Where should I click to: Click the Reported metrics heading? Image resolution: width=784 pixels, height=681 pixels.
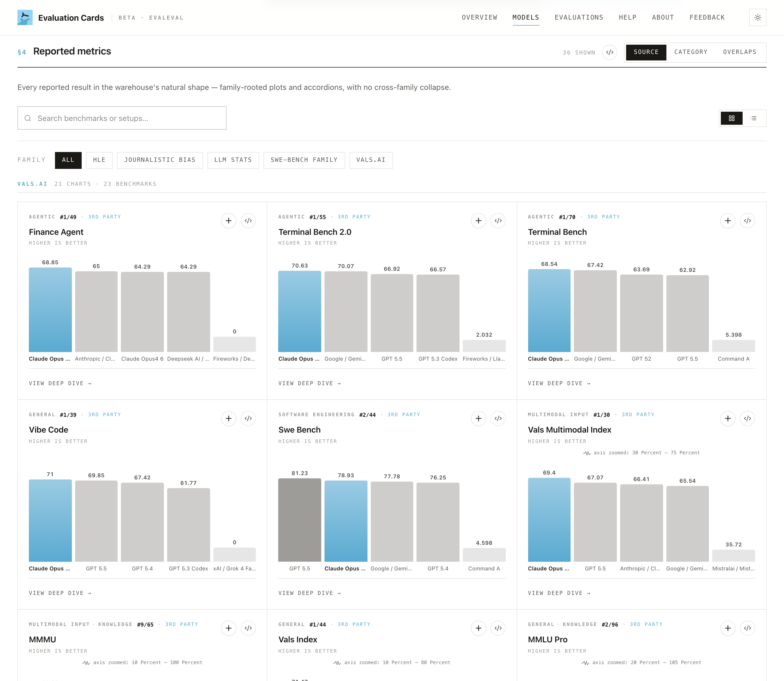[x=72, y=51]
